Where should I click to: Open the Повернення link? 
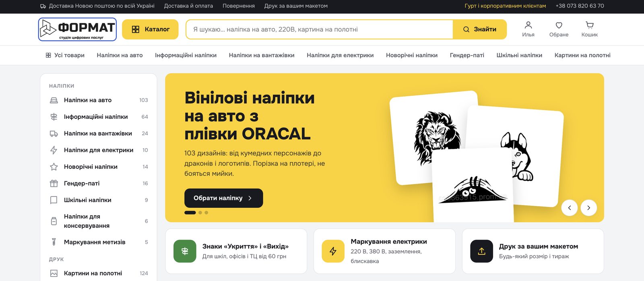239,6
